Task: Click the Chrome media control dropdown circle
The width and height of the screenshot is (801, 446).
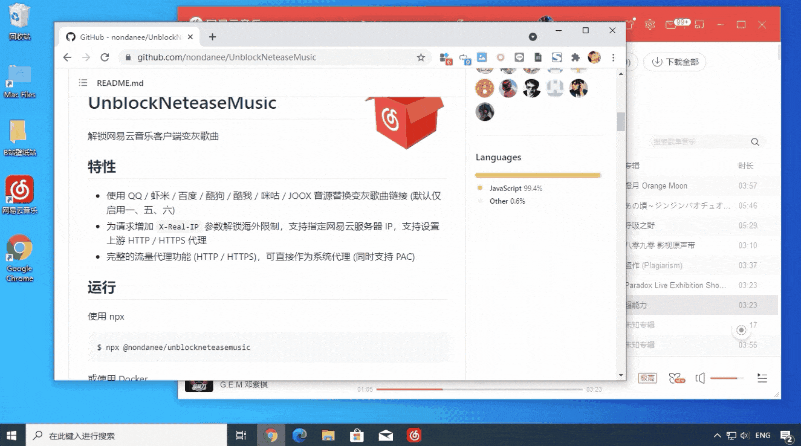Action: [532, 37]
